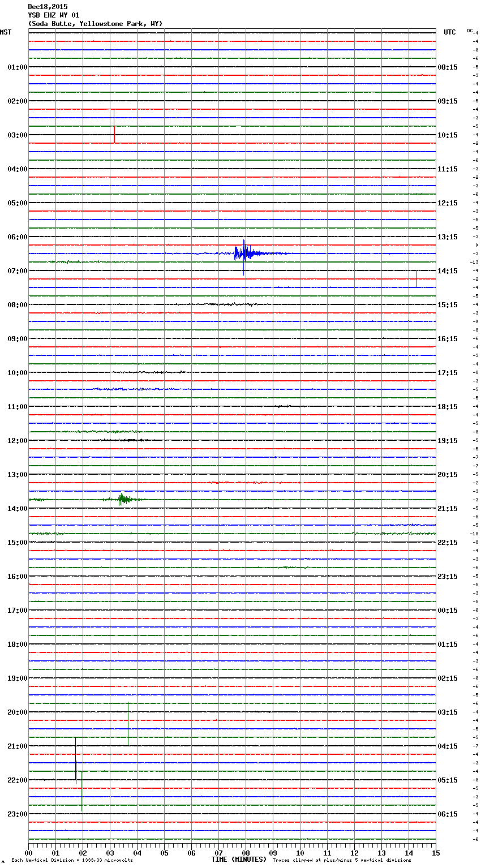This screenshot has height=868, width=481.
Task: Click minute tick label 03 on axis
Action: (110, 853)
